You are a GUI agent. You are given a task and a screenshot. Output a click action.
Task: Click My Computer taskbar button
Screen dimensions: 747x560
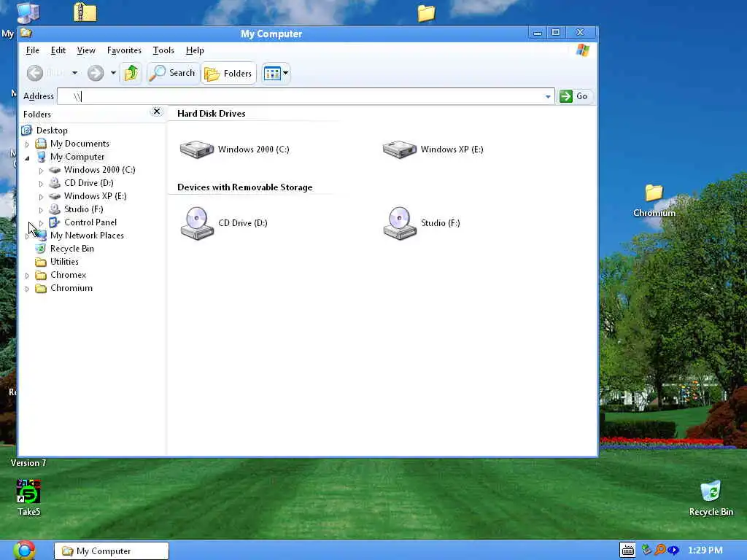click(112, 551)
